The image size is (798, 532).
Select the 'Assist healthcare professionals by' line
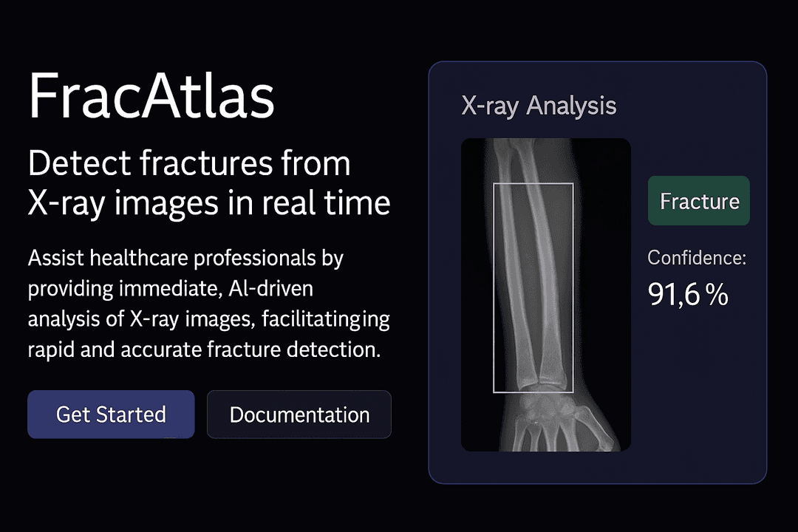(185, 258)
